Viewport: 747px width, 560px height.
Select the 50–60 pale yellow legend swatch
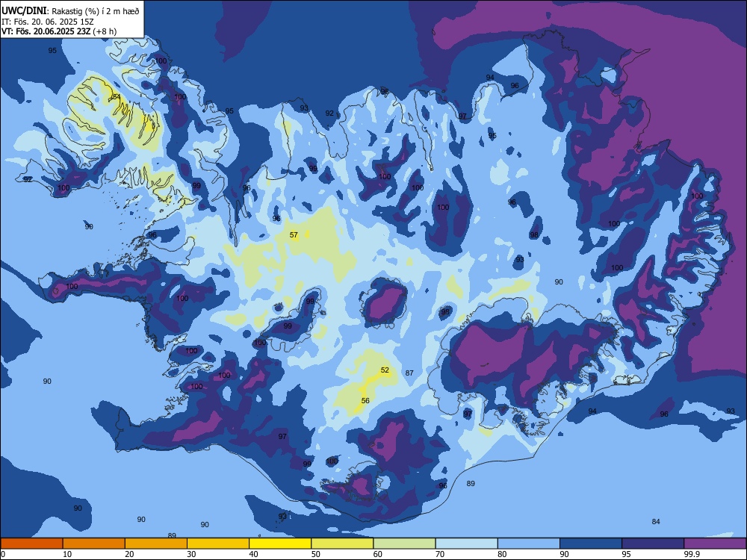[x=342, y=544]
